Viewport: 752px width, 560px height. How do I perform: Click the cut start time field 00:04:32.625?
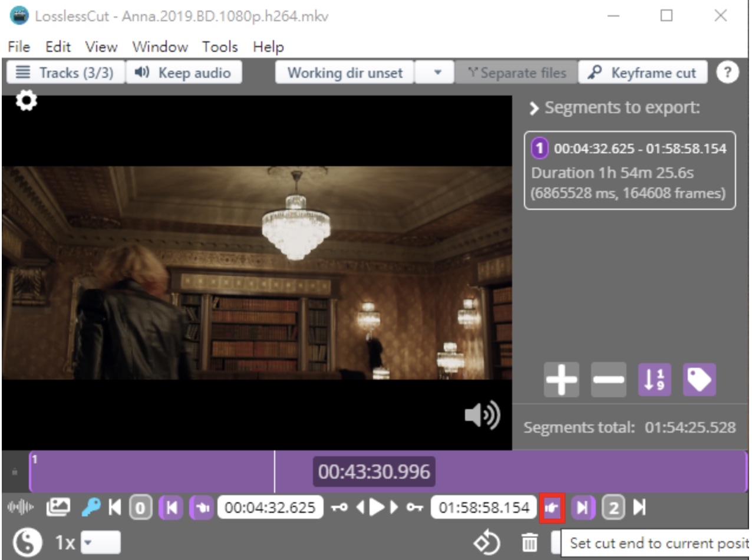click(x=271, y=508)
